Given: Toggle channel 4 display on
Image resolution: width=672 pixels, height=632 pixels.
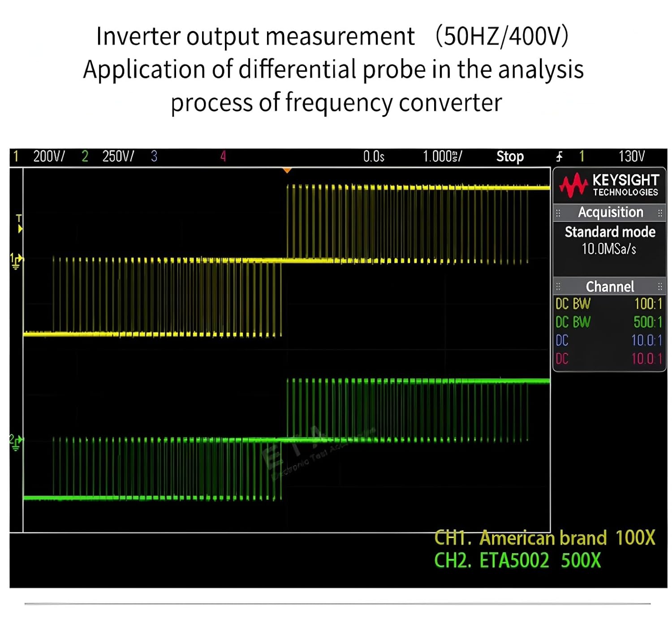Looking at the screenshot, I should [x=224, y=156].
